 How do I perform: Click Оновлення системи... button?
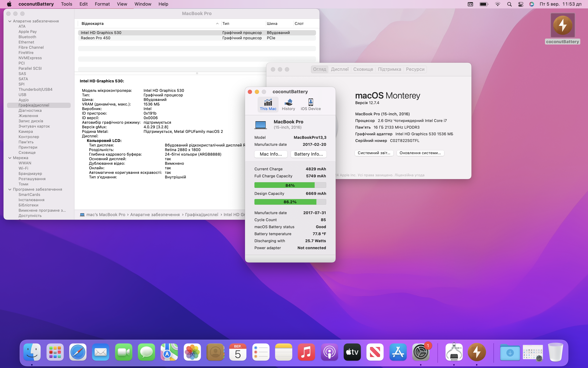(420, 153)
